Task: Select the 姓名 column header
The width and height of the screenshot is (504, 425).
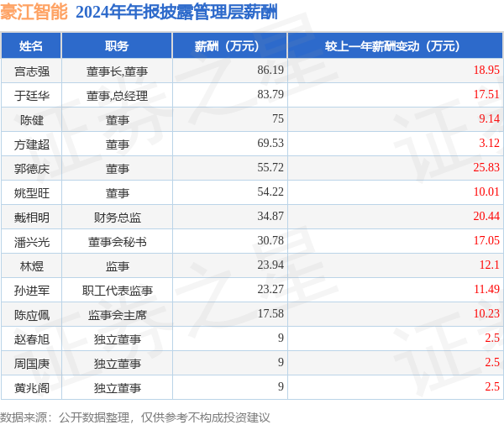Action: coord(31,46)
